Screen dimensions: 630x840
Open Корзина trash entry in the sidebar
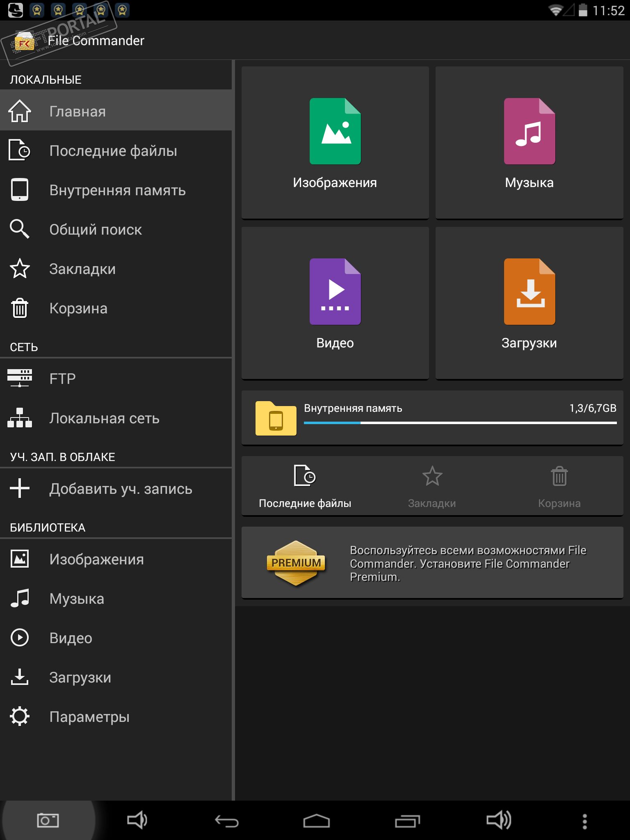(x=116, y=308)
